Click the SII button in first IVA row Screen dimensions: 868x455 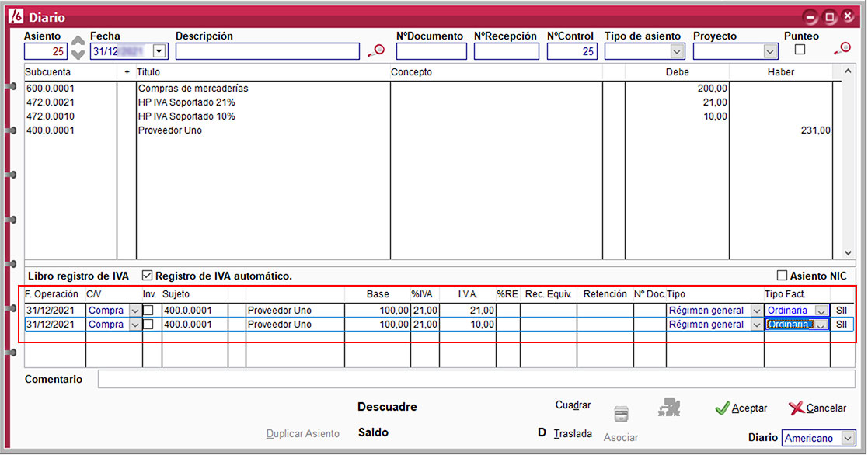point(841,311)
